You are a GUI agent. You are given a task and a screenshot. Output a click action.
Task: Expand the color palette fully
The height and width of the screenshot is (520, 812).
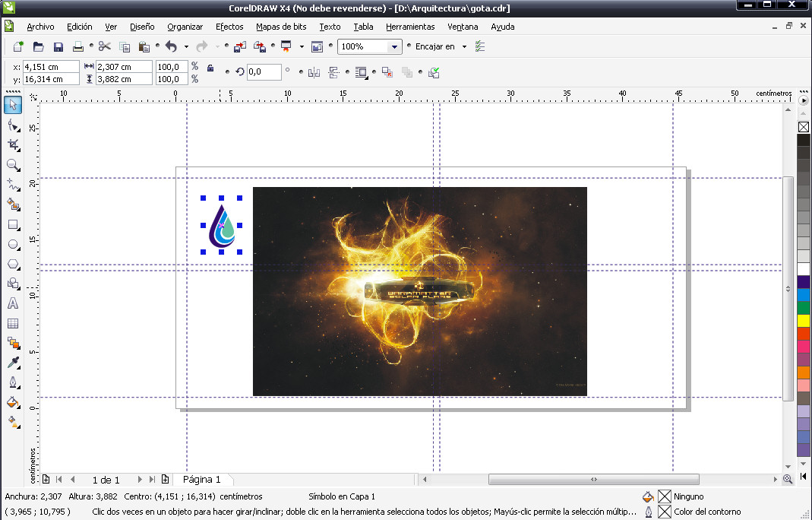tap(804, 476)
